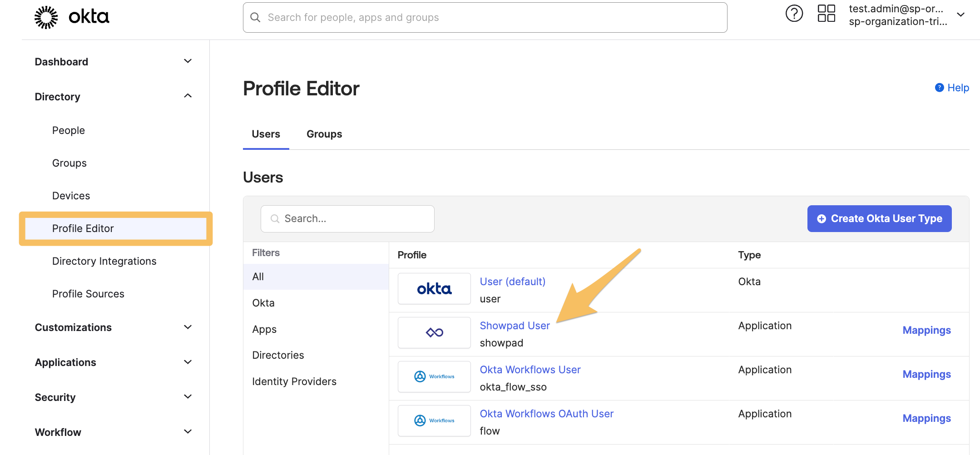Expand the Workflow section chevron

tap(188, 432)
